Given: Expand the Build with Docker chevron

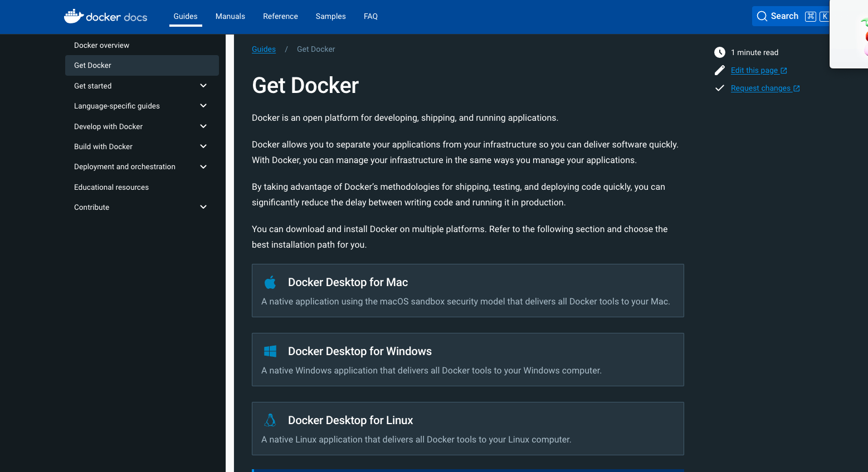Looking at the screenshot, I should tap(203, 146).
